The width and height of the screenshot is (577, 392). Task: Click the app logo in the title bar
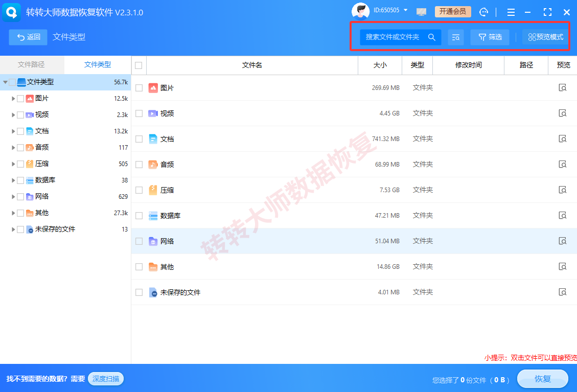click(11, 12)
